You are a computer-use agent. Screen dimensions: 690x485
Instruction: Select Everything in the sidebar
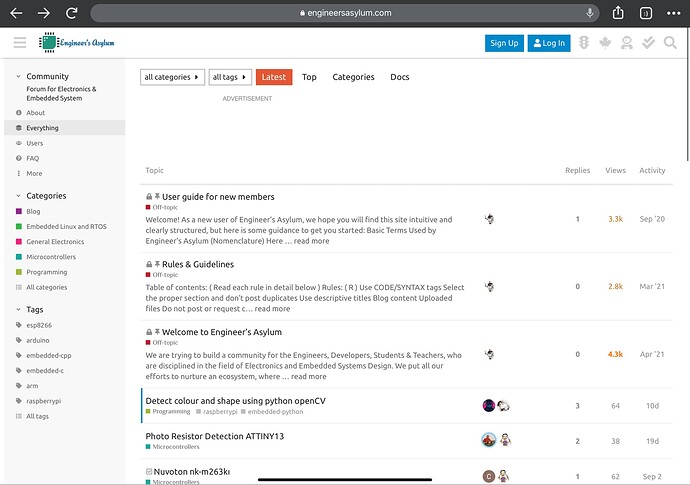tap(65, 128)
